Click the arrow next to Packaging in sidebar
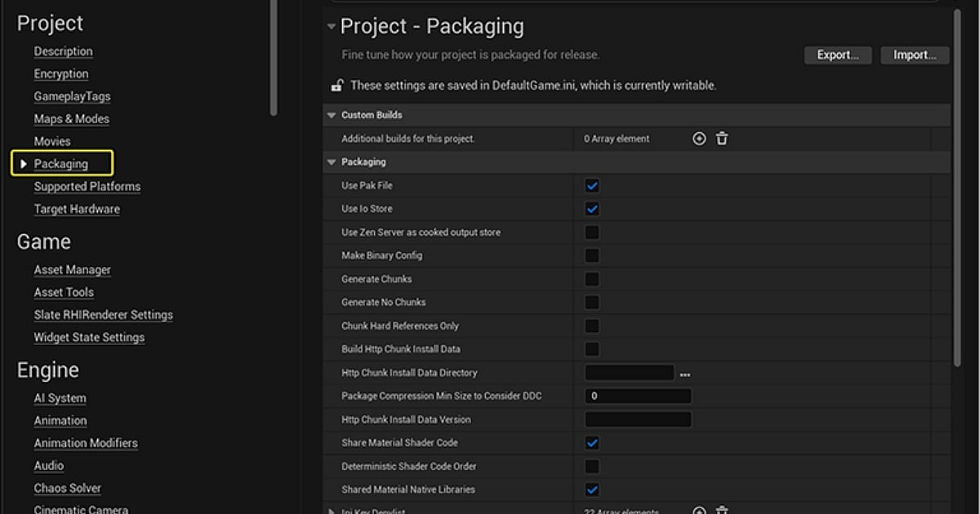Screen dimensions: 980x514 [x=24, y=164]
